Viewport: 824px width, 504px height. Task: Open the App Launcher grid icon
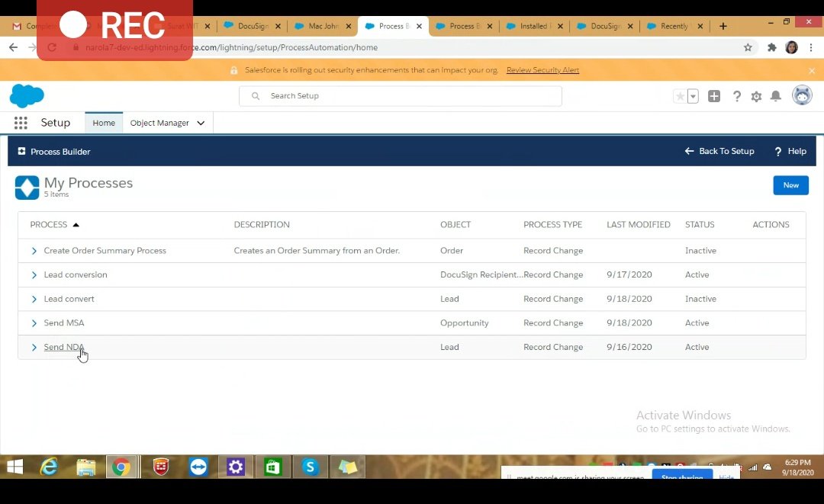coord(21,123)
